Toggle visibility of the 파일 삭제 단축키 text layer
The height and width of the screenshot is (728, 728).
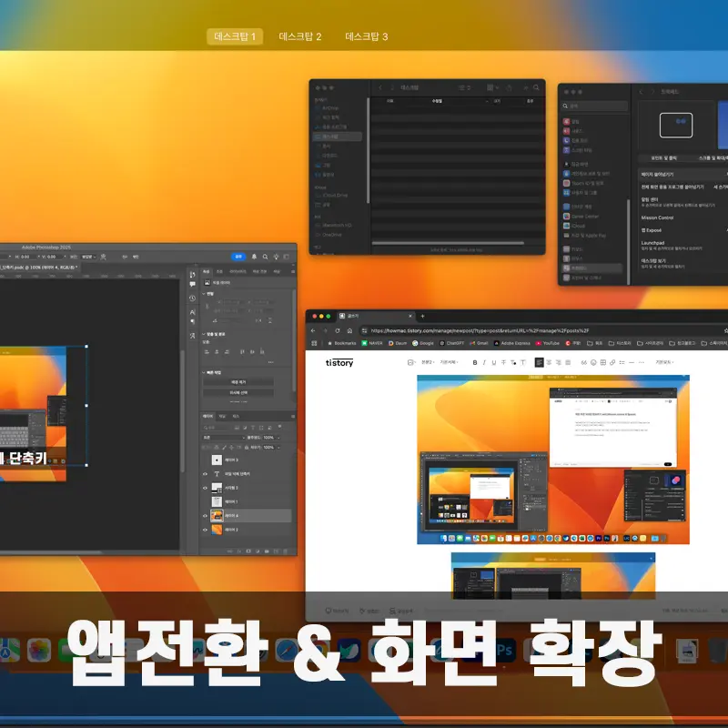[x=206, y=474]
